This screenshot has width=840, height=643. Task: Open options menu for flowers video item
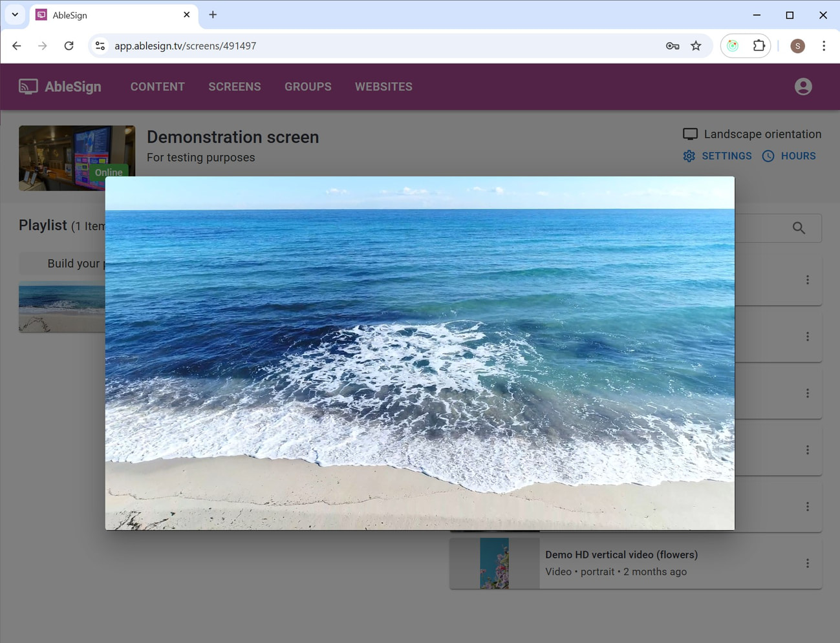click(x=807, y=564)
